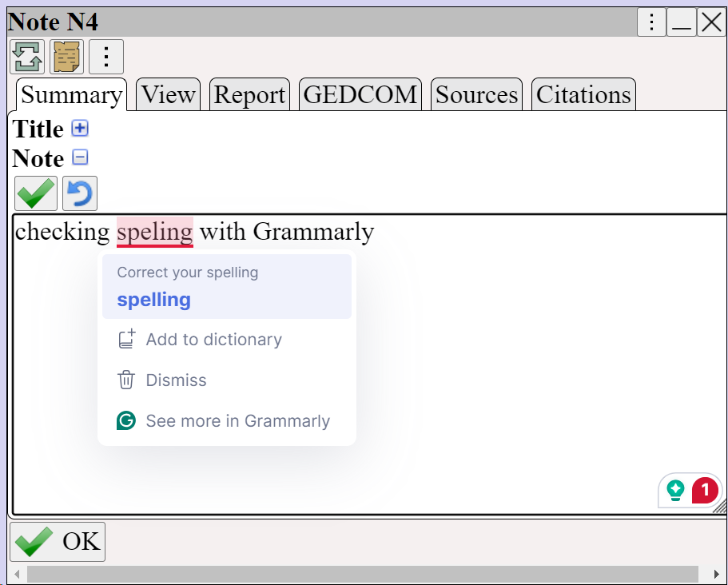728x585 pixels.
Task: Click the Grammarly lightbulb icon
Action: coord(675,490)
